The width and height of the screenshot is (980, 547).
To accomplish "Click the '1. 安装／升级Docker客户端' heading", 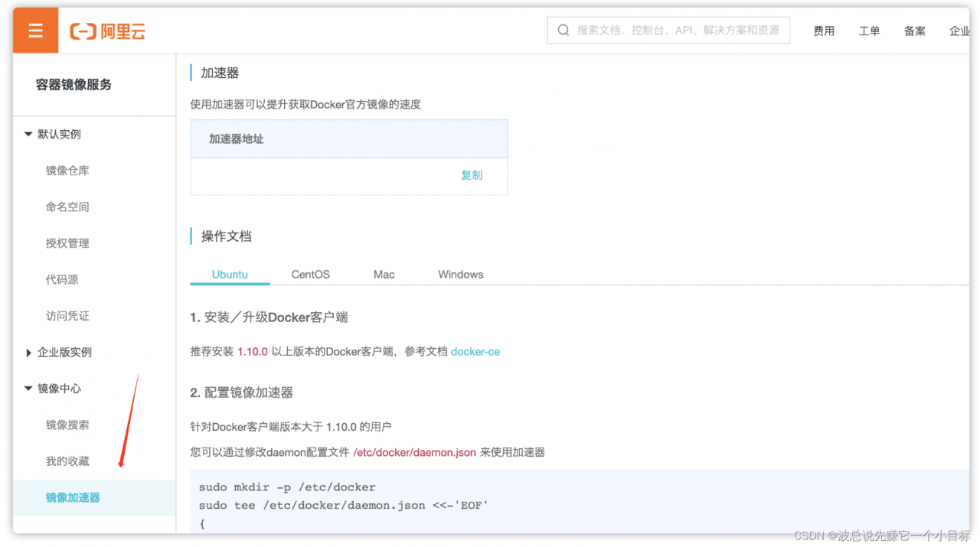I will (x=269, y=317).
